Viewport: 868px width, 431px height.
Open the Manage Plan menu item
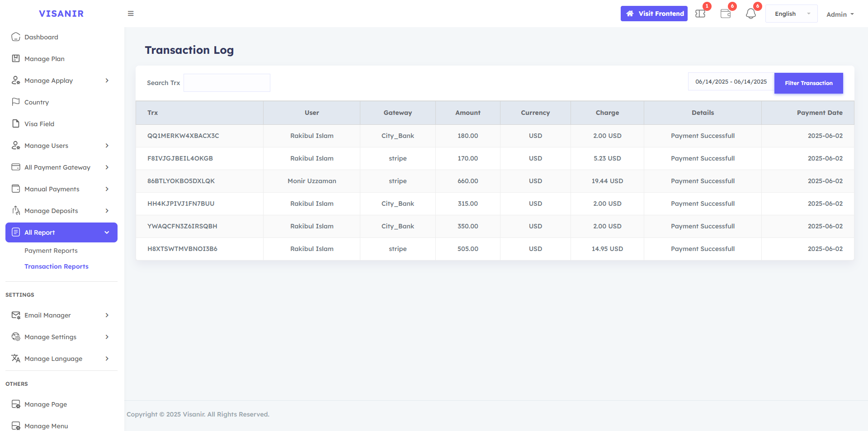[61, 59]
